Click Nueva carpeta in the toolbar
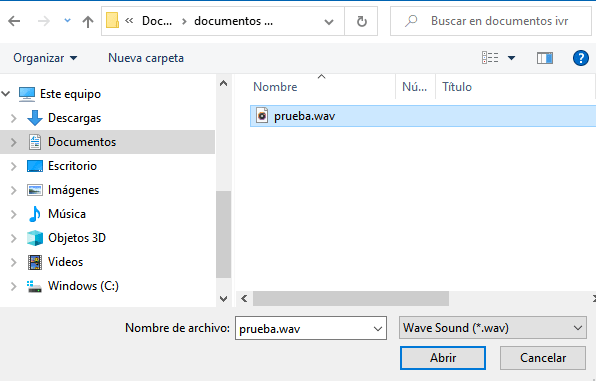 tap(146, 58)
